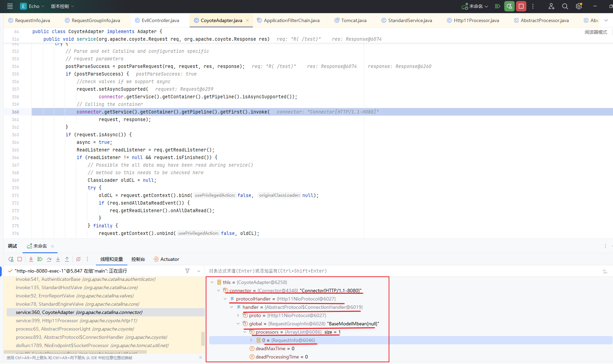The width and height of the screenshot is (613, 364).
Task: Expand the proto variable node
Action: pos(238,315)
